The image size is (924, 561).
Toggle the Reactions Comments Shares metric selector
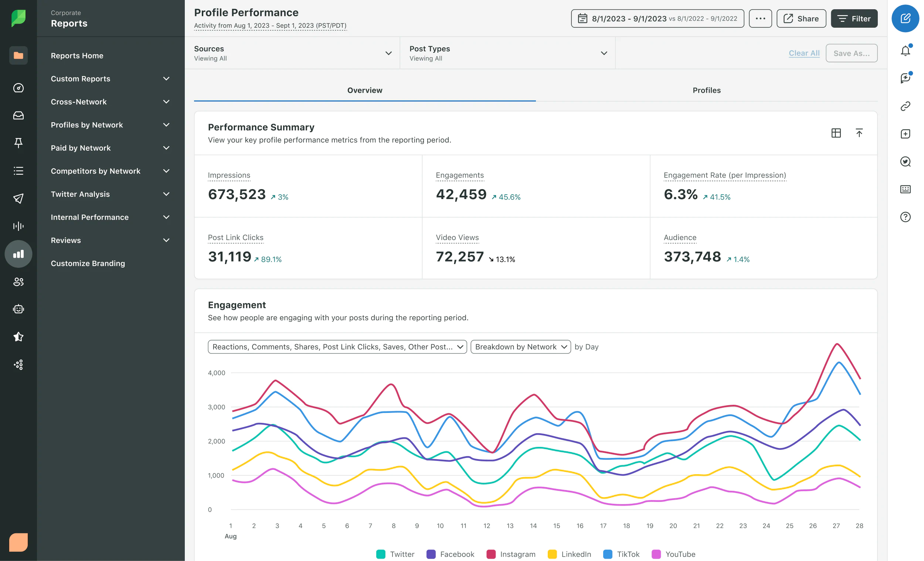(337, 346)
